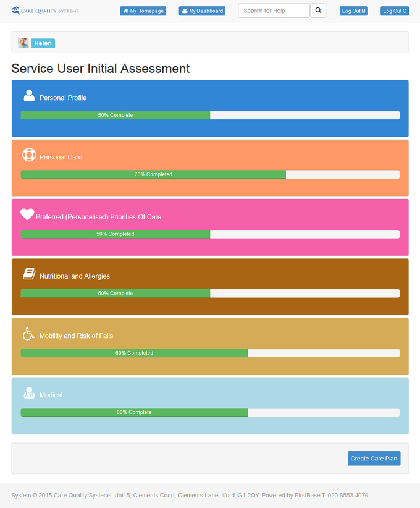
Task: Click the Care Quality Systems logo
Action: click(x=45, y=11)
